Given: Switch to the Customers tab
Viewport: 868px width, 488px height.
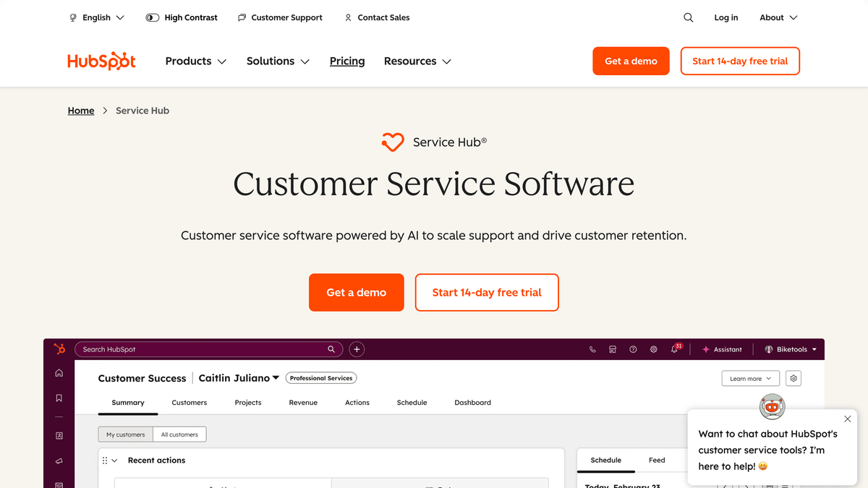Looking at the screenshot, I should tap(190, 403).
